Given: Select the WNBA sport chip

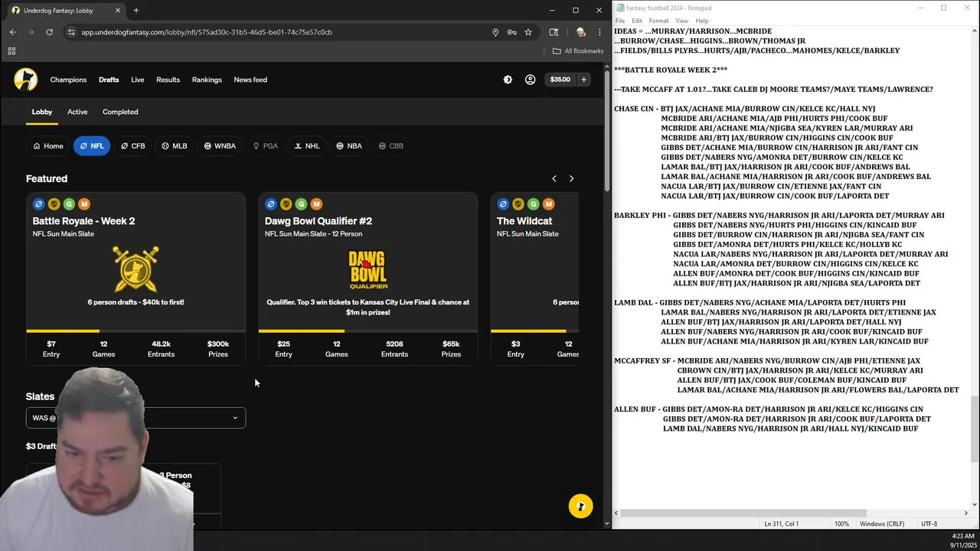Looking at the screenshot, I should click(x=220, y=145).
